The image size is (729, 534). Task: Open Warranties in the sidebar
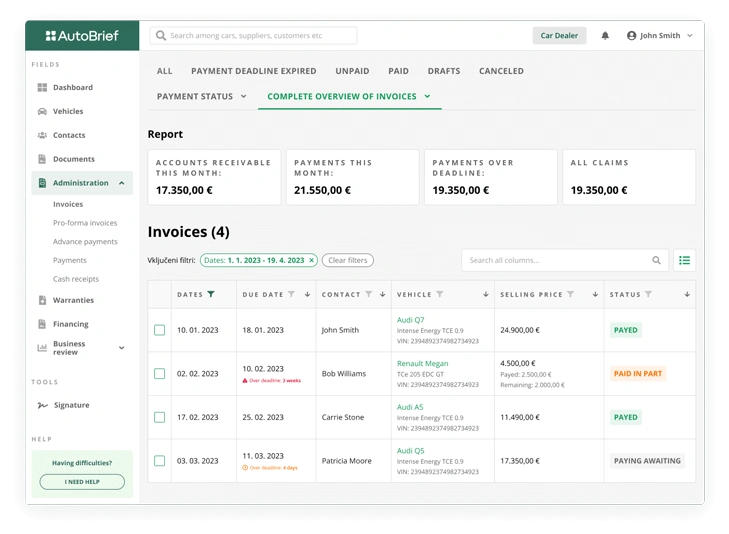tap(73, 300)
